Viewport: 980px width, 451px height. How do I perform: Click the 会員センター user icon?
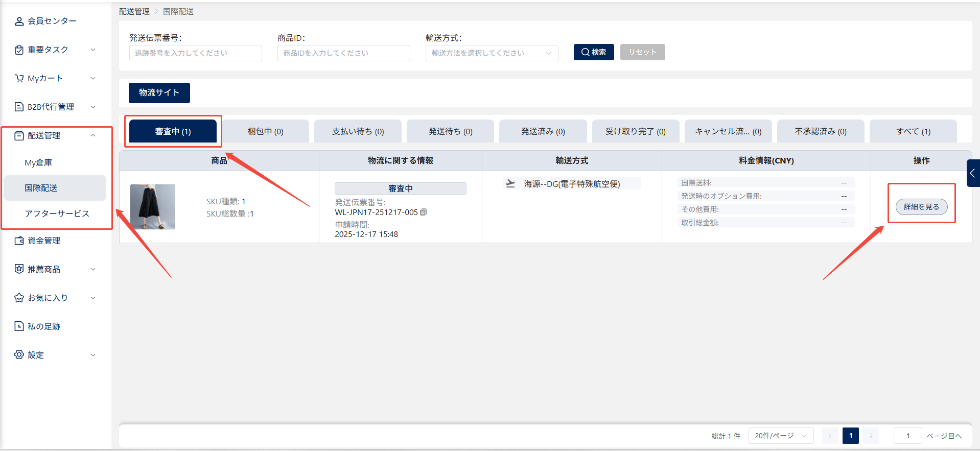point(19,21)
